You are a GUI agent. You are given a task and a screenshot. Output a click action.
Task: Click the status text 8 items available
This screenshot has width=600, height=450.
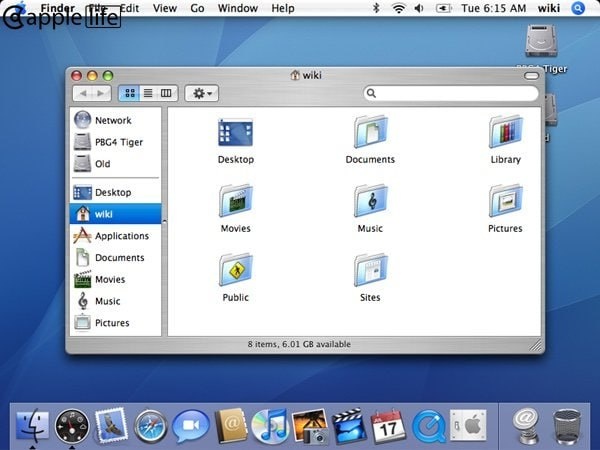click(299, 344)
